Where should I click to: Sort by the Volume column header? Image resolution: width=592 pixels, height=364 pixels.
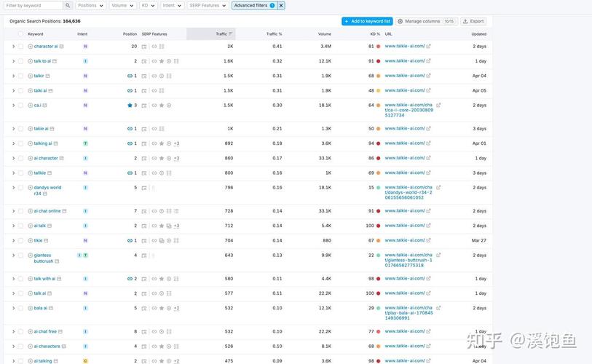point(325,34)
